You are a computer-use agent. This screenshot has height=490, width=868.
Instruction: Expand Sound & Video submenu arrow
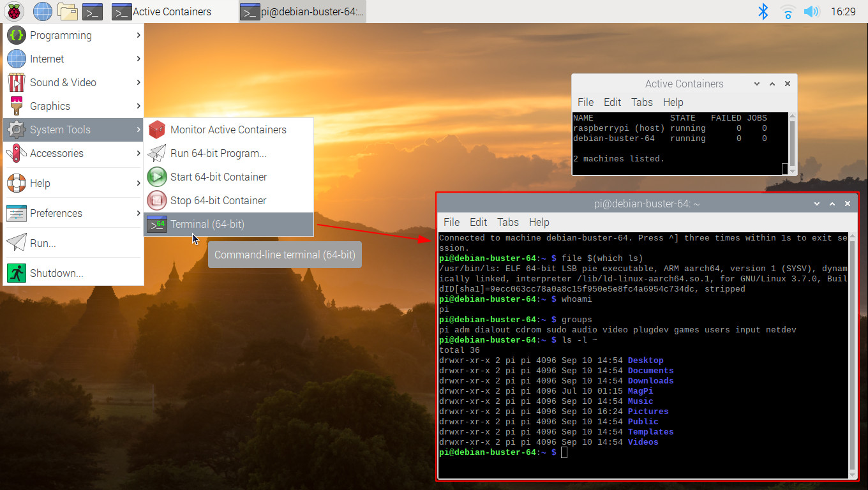pos(138,82)
